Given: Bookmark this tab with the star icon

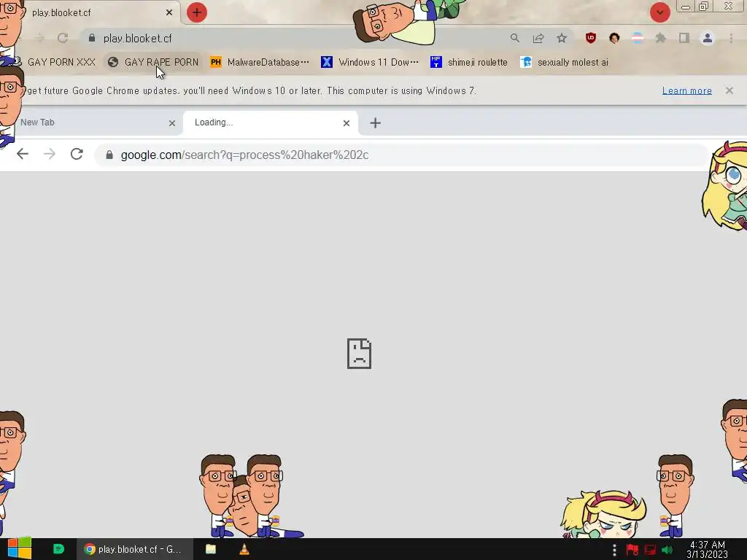Looking at the screenshot, I should coord(562,38).
